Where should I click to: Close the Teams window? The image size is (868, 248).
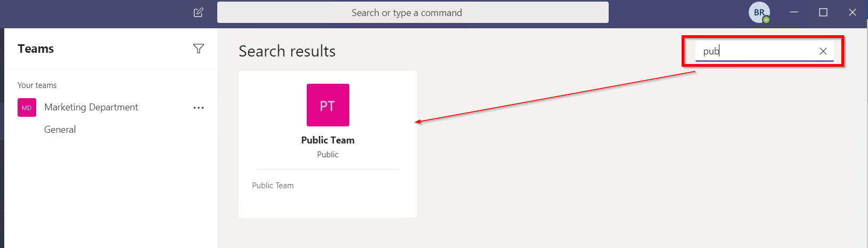(853, 12)
